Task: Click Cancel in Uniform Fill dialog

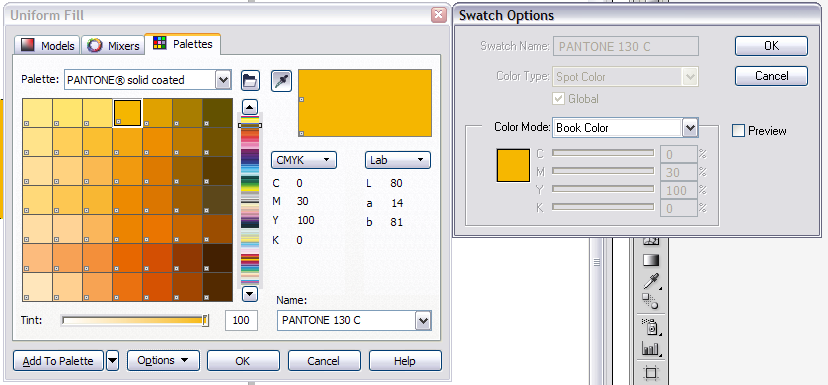Action: 324,361
